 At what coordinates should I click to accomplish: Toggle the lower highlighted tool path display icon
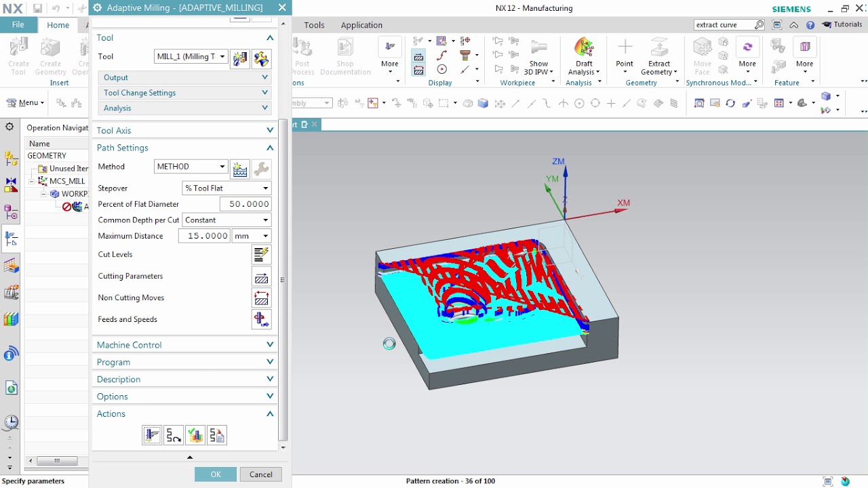(x=418, y=70)
